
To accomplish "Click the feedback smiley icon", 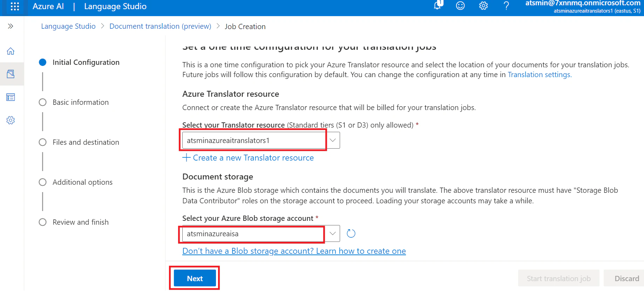I will click(x=460, y=6).
